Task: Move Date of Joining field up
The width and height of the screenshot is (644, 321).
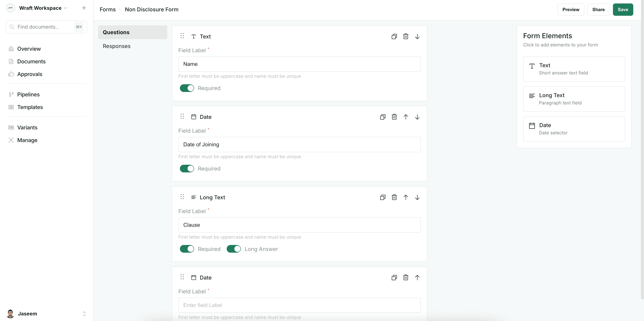Action: [405, 117]
